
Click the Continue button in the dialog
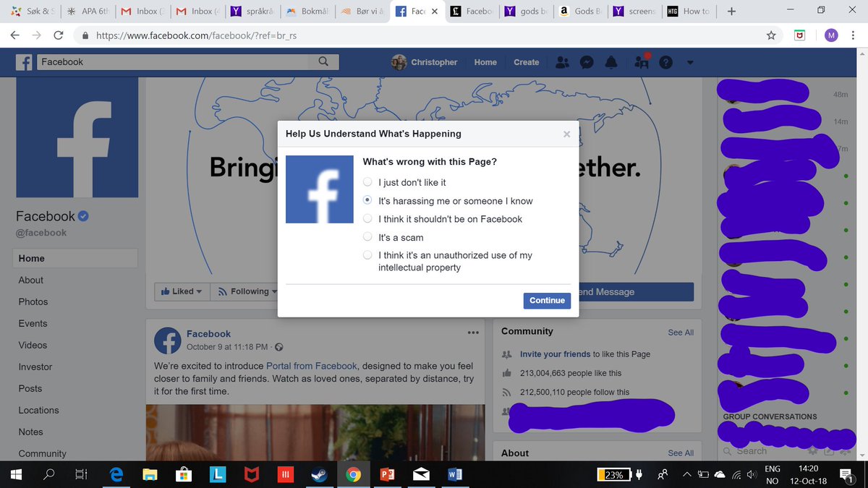547,300
